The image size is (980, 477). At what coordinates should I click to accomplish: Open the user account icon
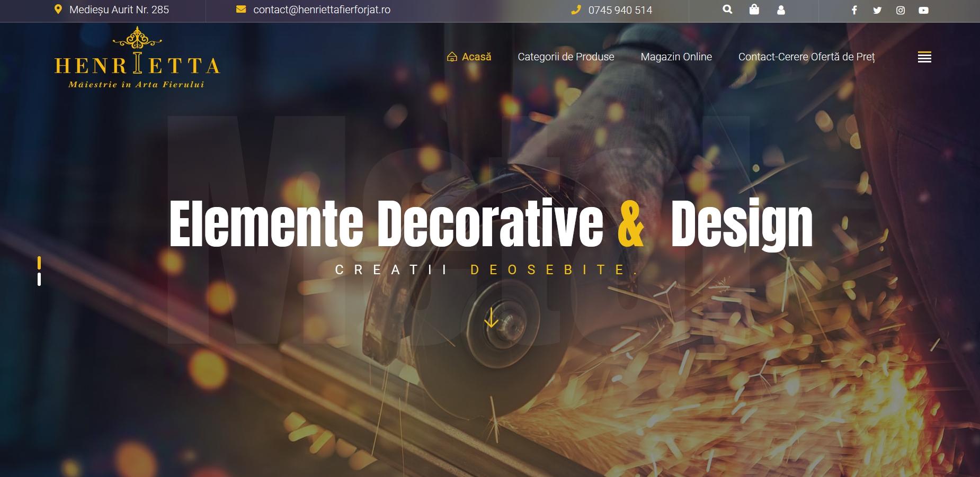[781, 10]
